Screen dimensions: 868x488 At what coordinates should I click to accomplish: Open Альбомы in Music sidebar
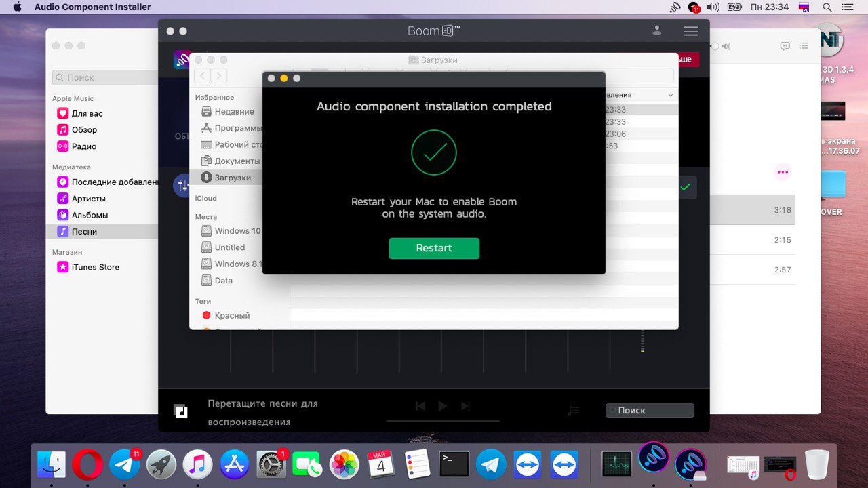click(x=82, y=215)
